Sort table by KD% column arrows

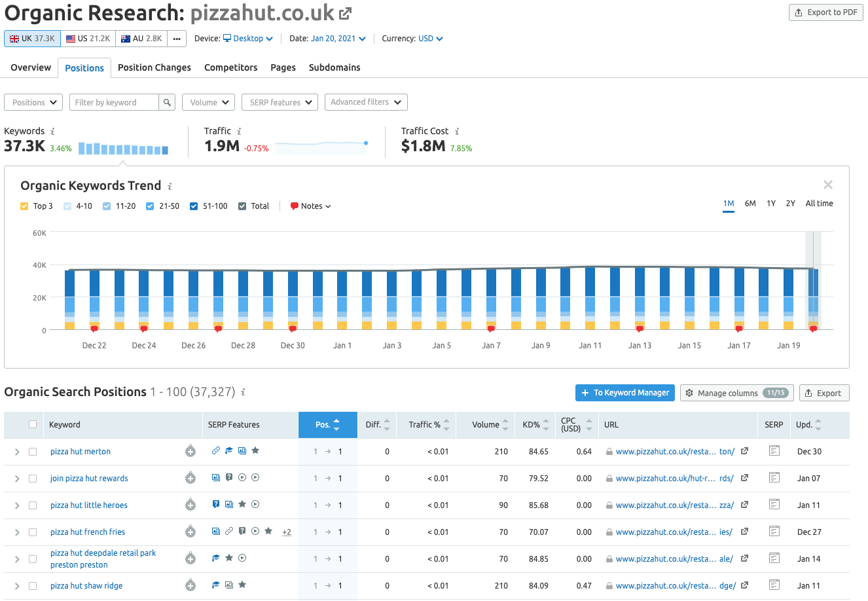[x=546, y=425]
